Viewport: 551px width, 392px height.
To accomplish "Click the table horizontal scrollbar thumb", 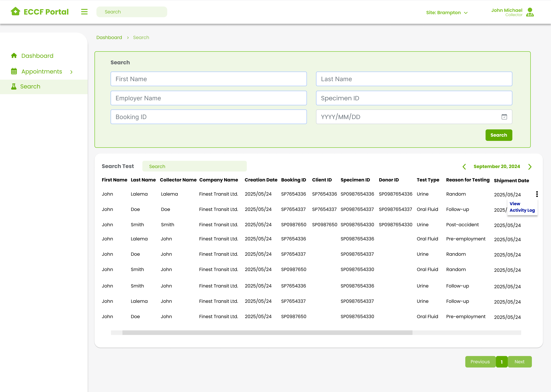I will click(267, 333).
